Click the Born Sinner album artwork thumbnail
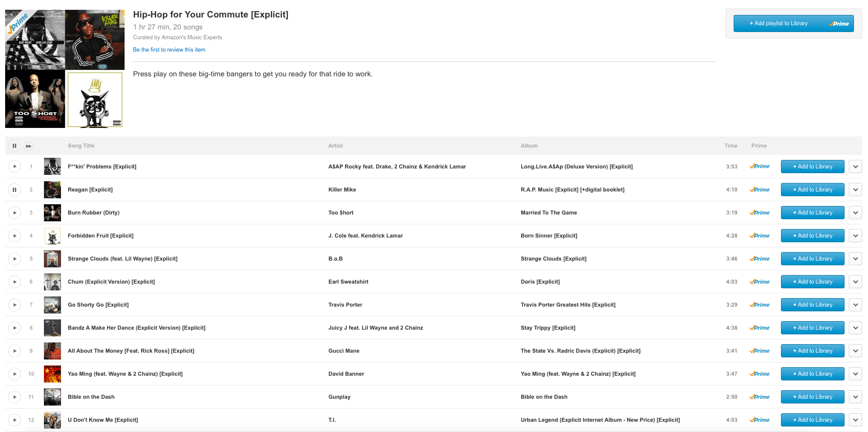This screenshot has width=868, height=432. point(52,235)
